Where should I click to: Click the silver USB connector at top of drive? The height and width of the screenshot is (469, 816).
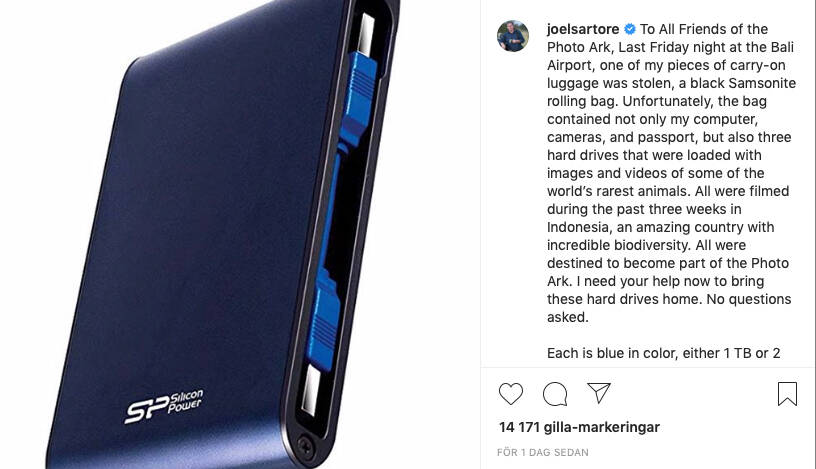pyautogui.click(x=367, y=33)
